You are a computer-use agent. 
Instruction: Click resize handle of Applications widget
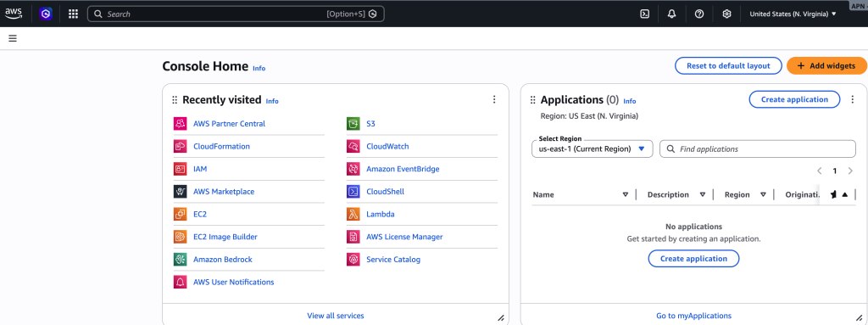(859, 318)
